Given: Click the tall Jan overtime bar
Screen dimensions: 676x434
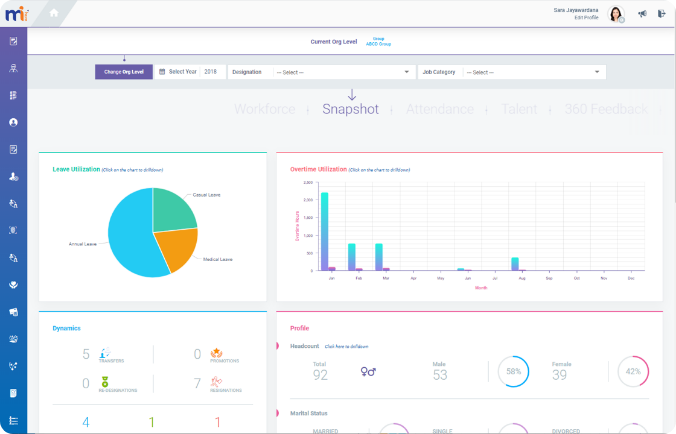Looking at the screenshot, I should click(x=325, y=231).
